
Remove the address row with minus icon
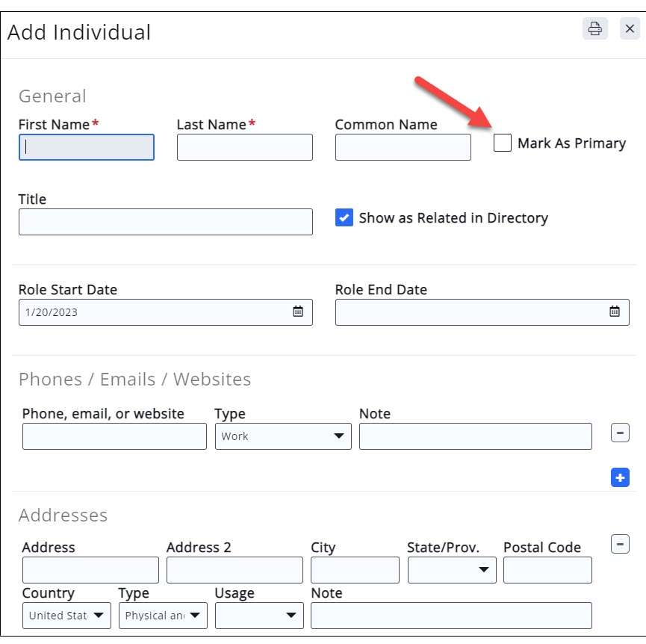620,545
